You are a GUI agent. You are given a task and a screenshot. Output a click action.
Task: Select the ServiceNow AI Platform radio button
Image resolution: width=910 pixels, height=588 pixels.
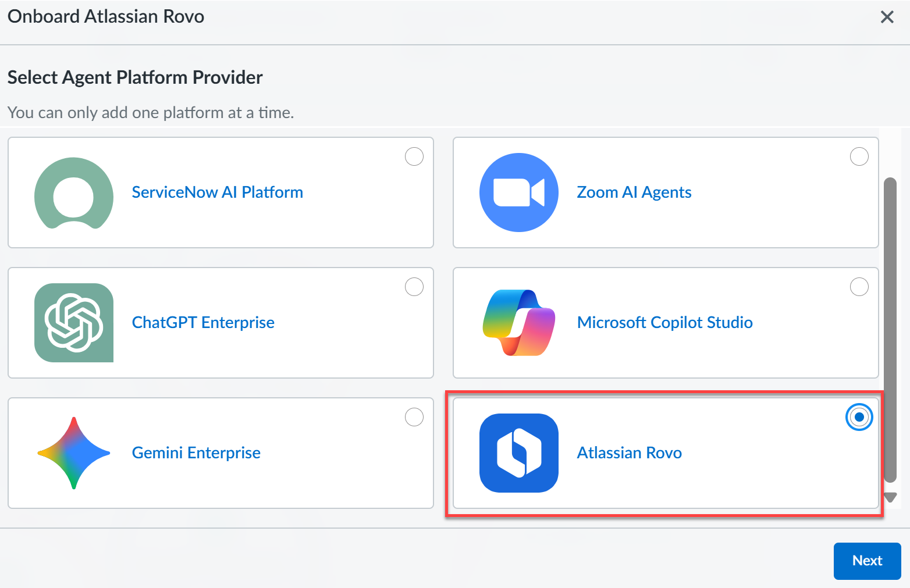point(414,156)
